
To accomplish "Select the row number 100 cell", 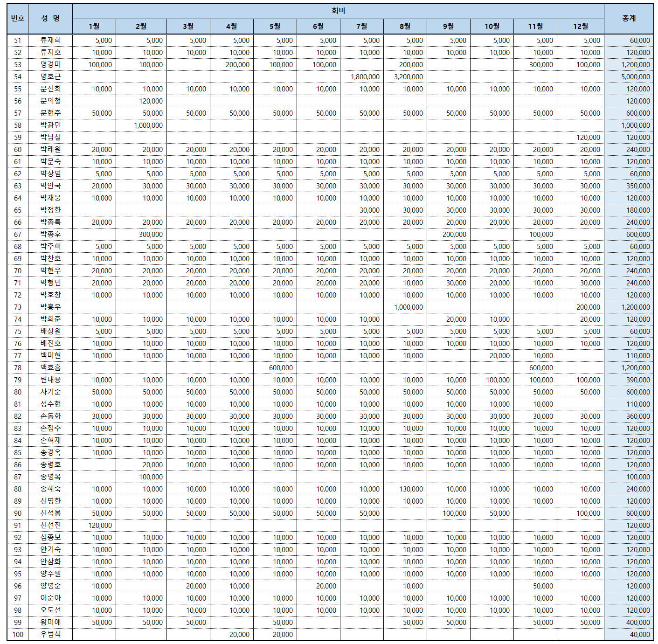I will 18,635.
